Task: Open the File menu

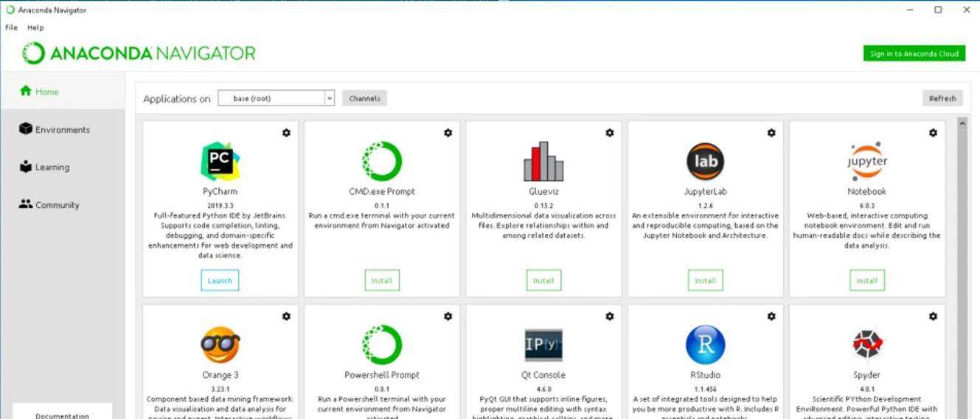Action: [x=11, y=27]
